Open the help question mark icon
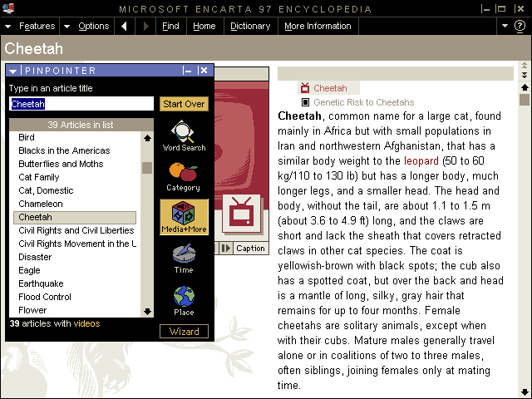The width and height of the screenshot is (532, 399). click(x=520, y=26)
